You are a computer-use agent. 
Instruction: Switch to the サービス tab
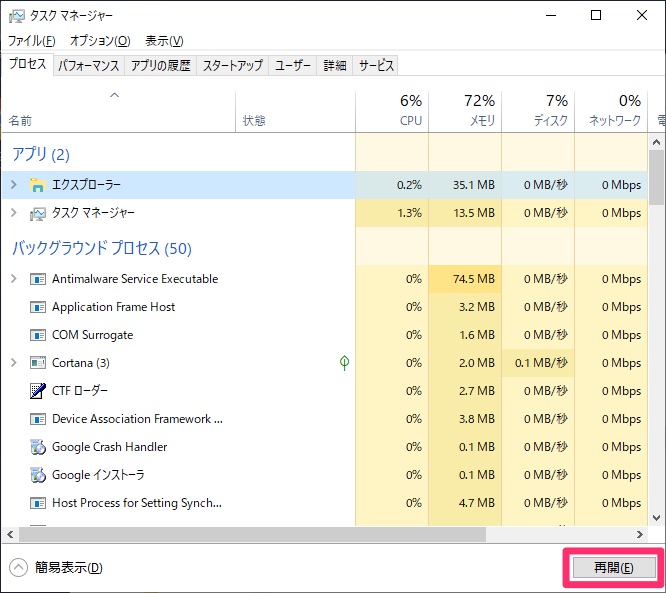(376, 65)
